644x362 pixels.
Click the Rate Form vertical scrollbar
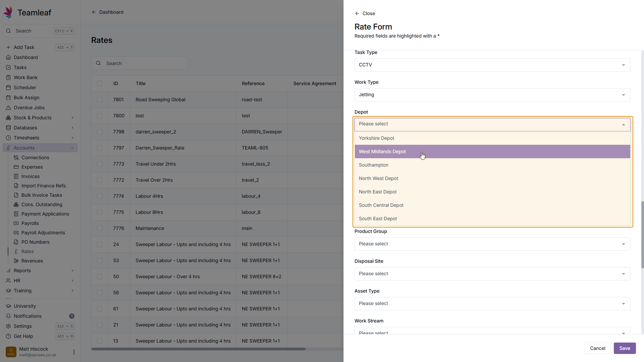coord(642,235)
